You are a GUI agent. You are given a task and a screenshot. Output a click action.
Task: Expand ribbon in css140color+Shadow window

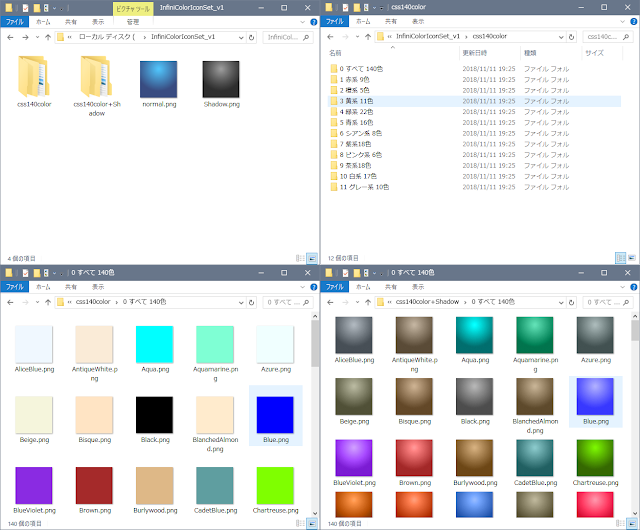622,287
